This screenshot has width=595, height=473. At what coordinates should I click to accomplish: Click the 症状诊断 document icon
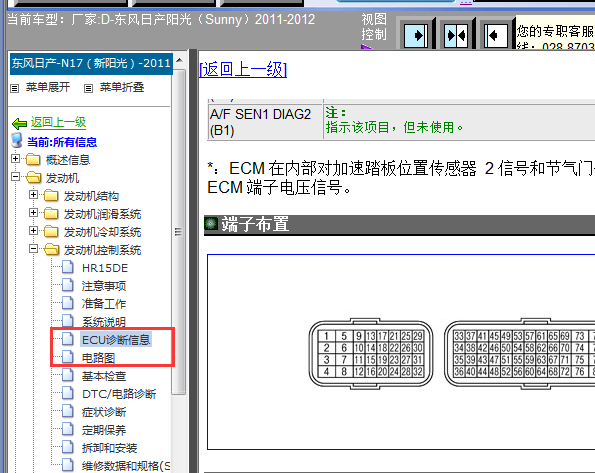point(68,411)
